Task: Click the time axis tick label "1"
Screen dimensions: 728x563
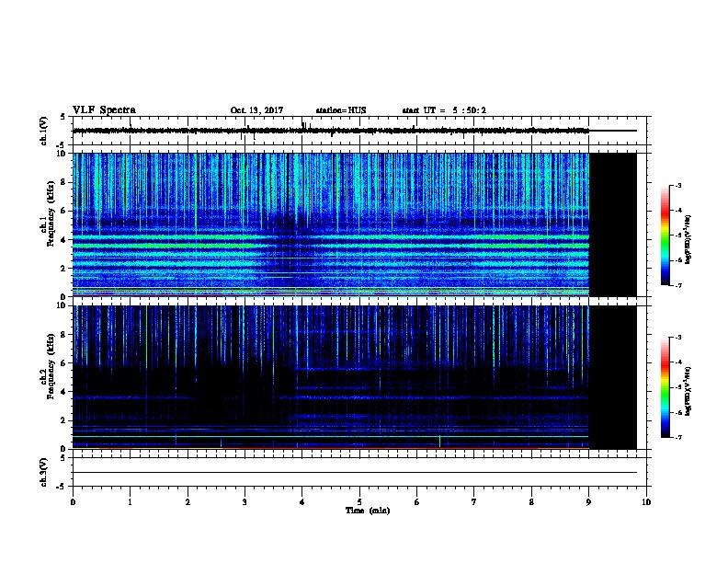Action: pyautogui.click(x=130, y=502)
